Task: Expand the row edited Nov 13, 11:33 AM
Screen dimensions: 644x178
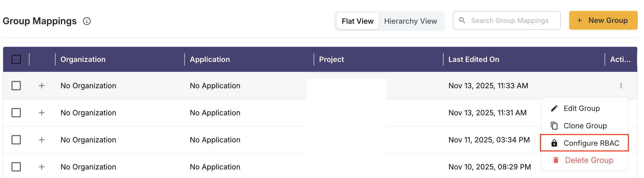Action: click(42, 86)
